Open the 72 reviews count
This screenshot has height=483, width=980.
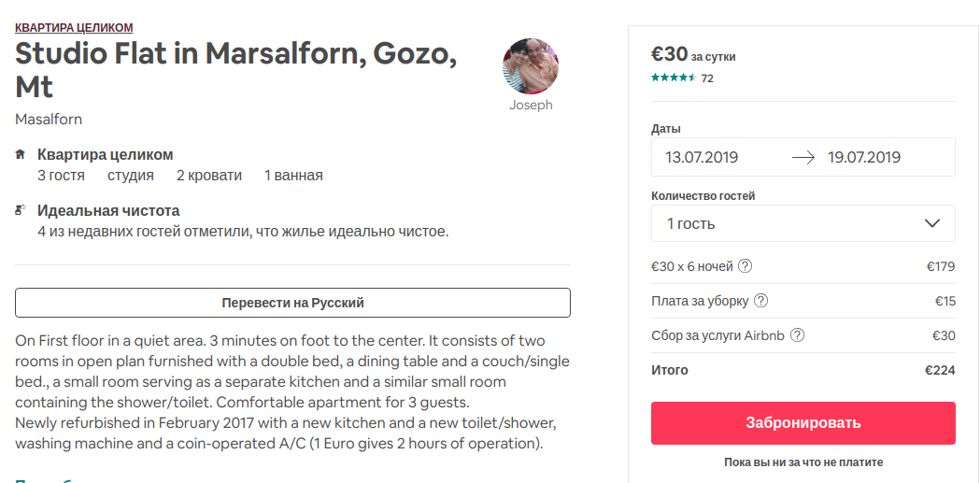coord(707,78)
